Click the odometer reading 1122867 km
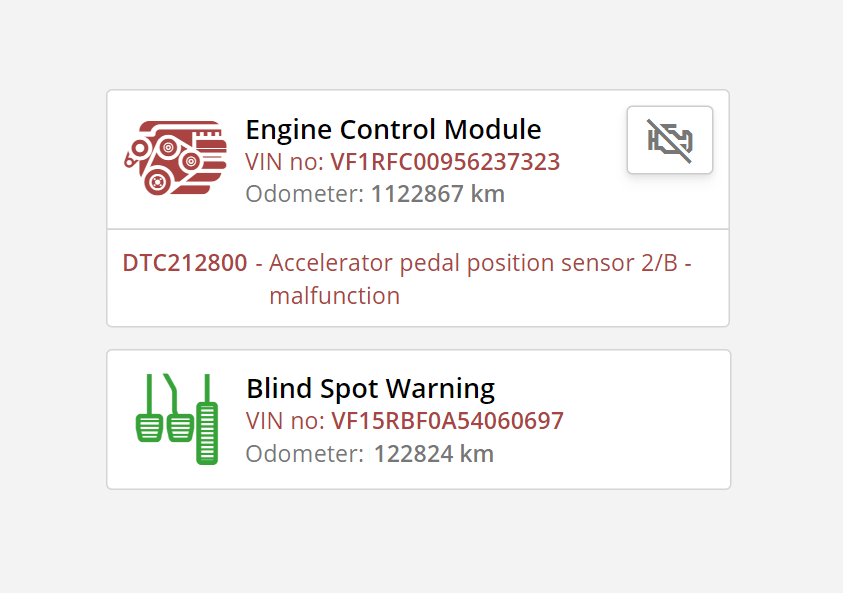843x593 pixels. (437, 193)
